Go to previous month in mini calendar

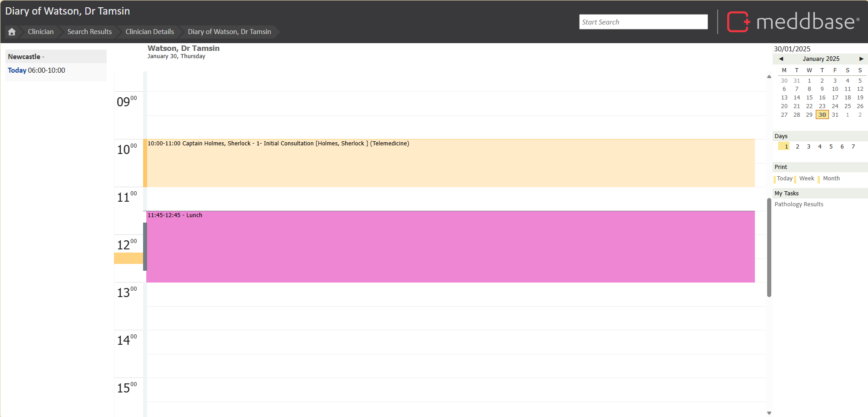click(x=781, y=59)
